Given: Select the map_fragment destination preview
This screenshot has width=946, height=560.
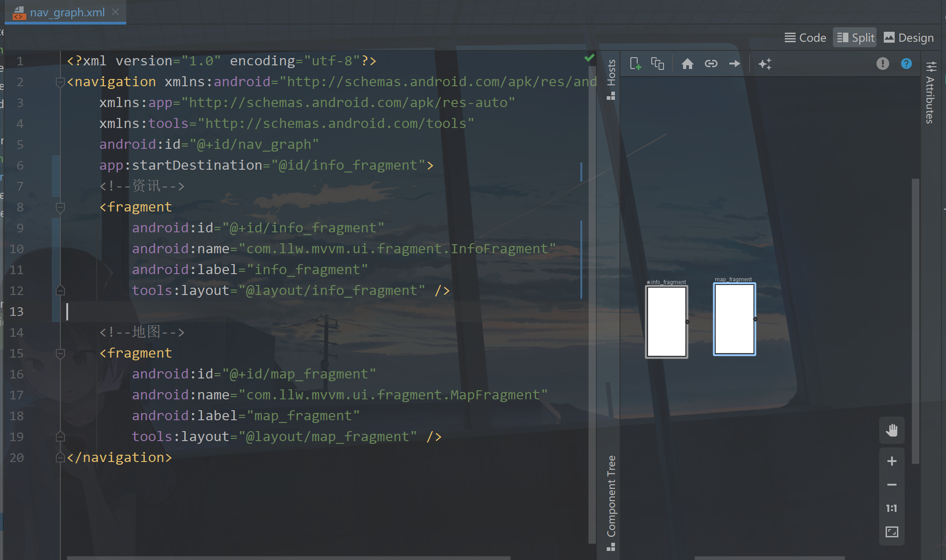Looking at the screenshot, I should click(x=734, y=319).
